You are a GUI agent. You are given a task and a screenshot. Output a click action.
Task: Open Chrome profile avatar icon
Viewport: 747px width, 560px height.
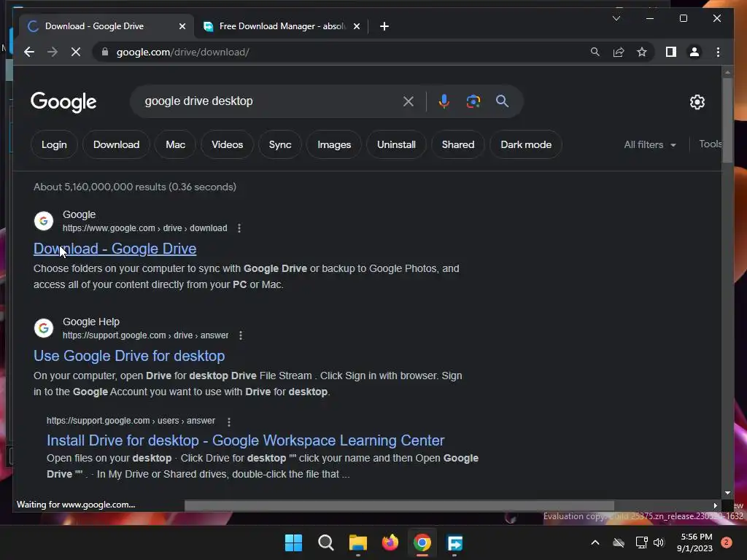pyautogui.click(x=694, y=52)
